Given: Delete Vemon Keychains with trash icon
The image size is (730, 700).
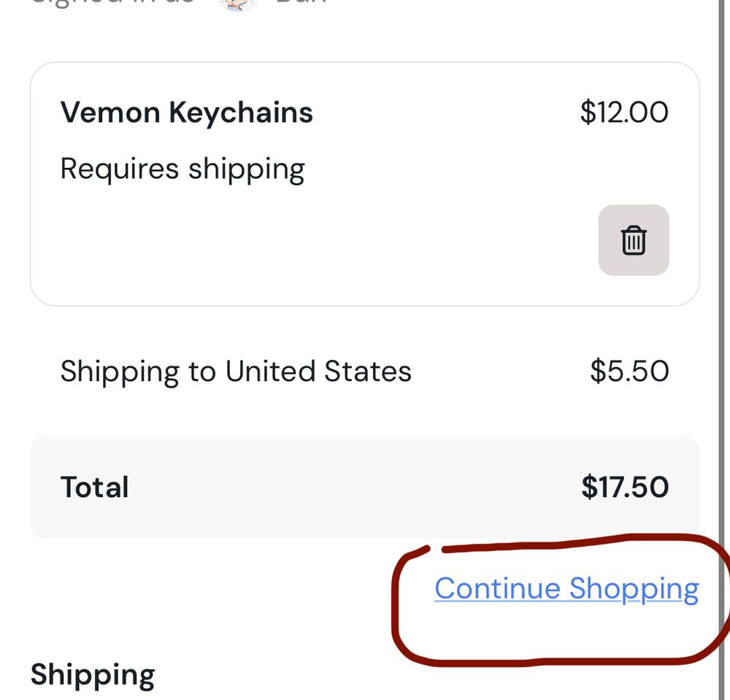Looking at the screenshot, I should click(634, 240).
